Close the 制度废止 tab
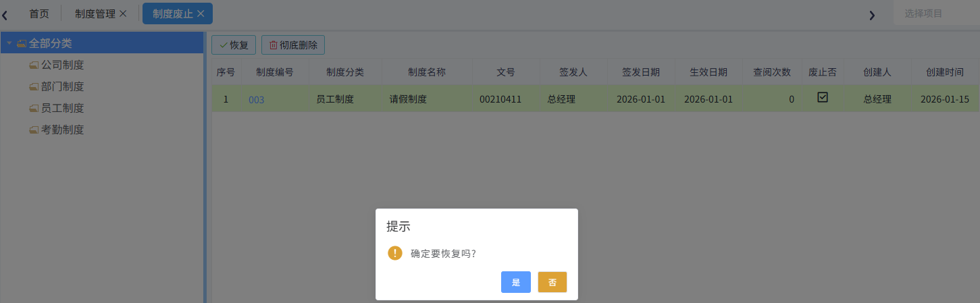Screen dimensions: 980x303 tap(201, 13)
